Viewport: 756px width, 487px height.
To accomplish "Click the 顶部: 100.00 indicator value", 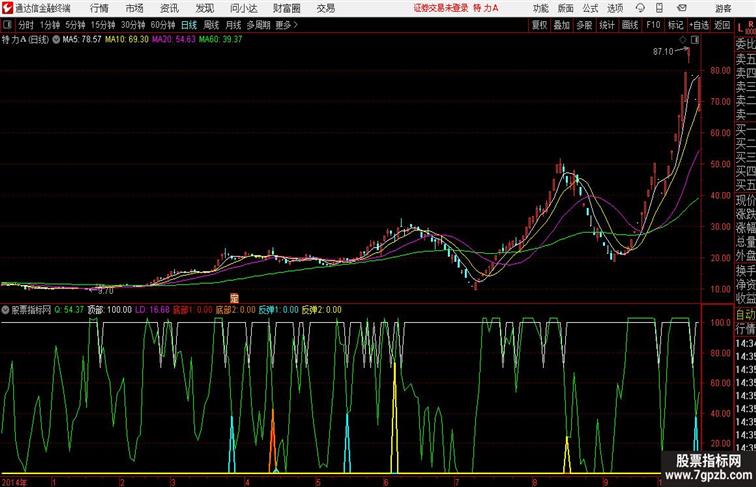I will 109,310.
